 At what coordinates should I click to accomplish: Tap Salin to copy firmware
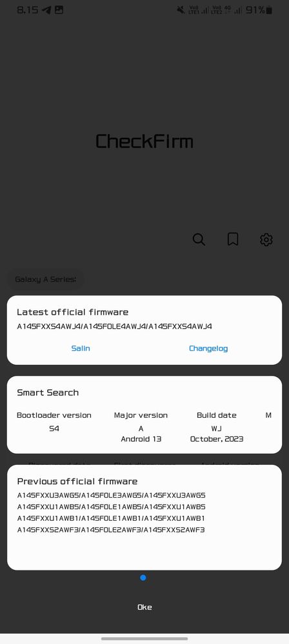pyautogui.click(x=81, y=348)
